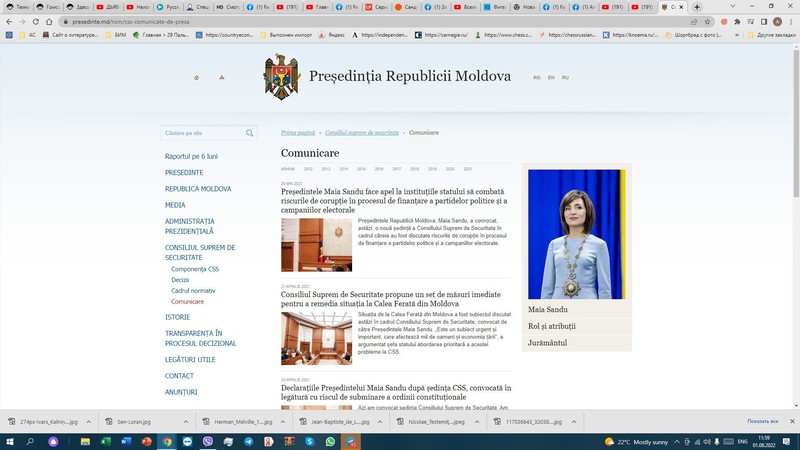
Task: Launch Word from the taskbar
Action: pyautogui.click(x=126, y=441)
